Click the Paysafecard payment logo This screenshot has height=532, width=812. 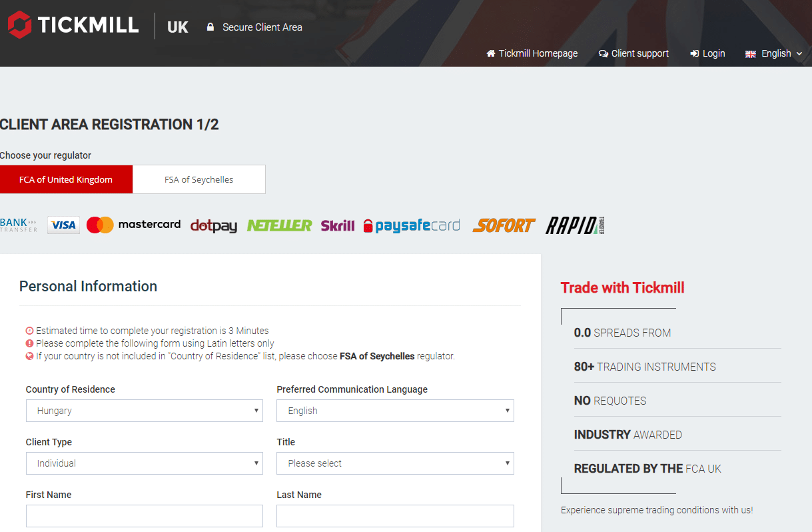412,226
